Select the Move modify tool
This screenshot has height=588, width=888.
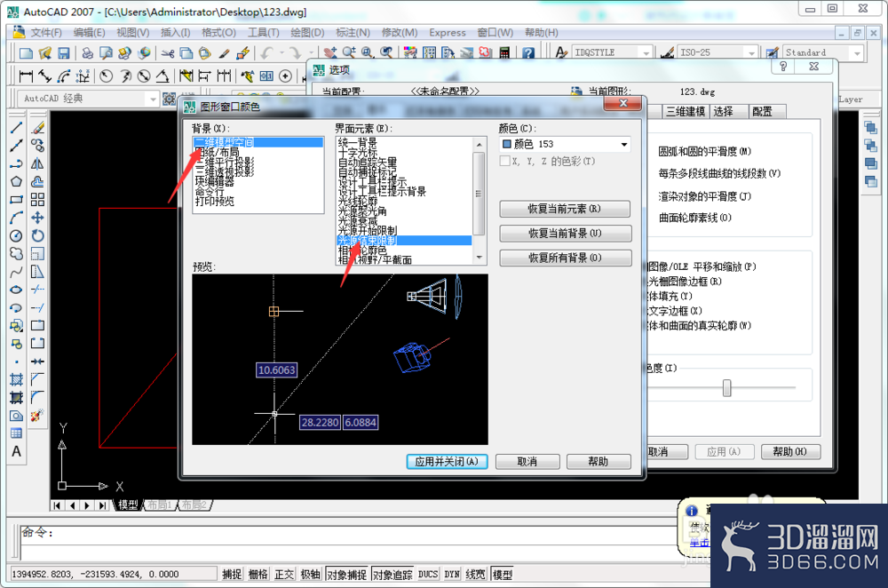(x=37, y=218)
